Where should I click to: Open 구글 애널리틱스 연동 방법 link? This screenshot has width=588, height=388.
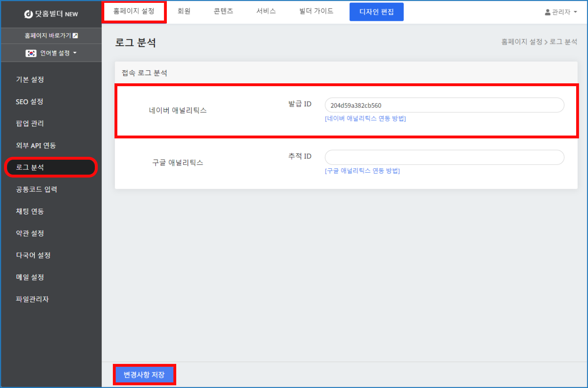[x=362, y=171]
